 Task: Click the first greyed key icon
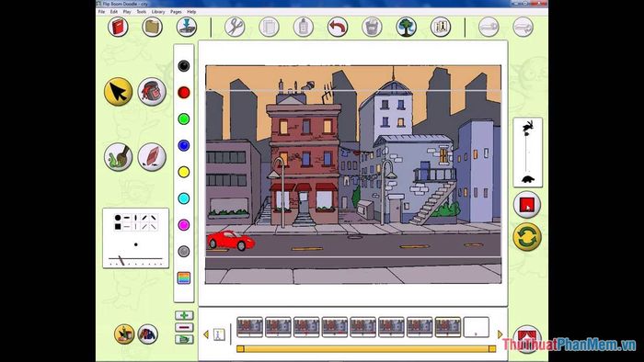pos(489,27)
